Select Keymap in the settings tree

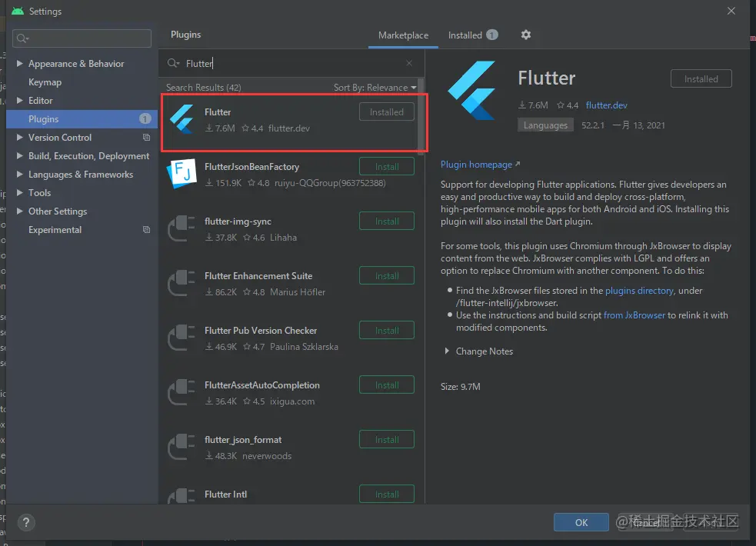45,82
